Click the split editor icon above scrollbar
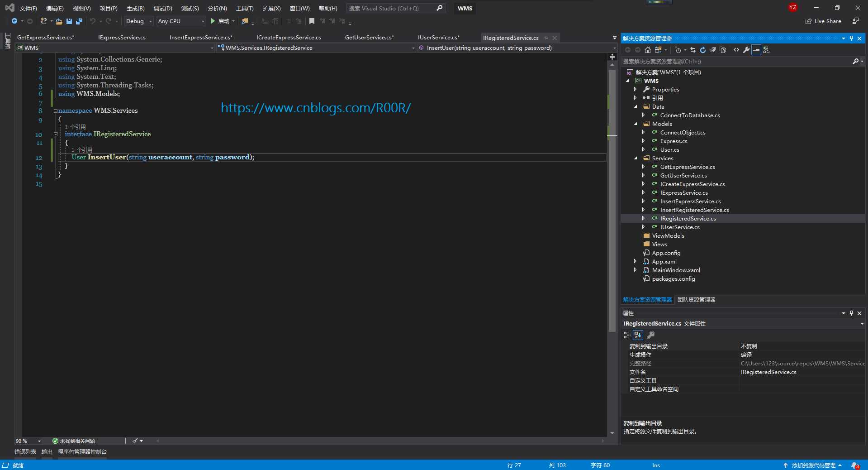Viewport: 868px width, 470px height. coord(612,57)
